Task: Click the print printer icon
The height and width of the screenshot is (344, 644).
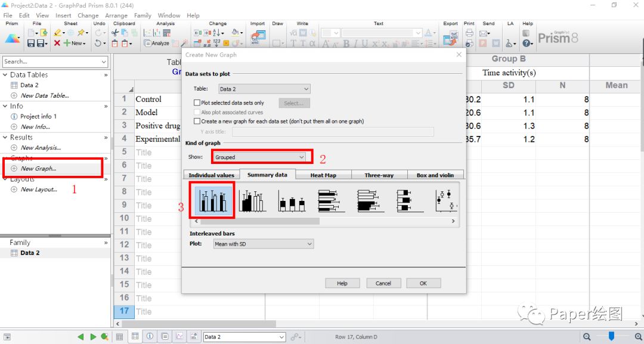Action: coord(469,33)
